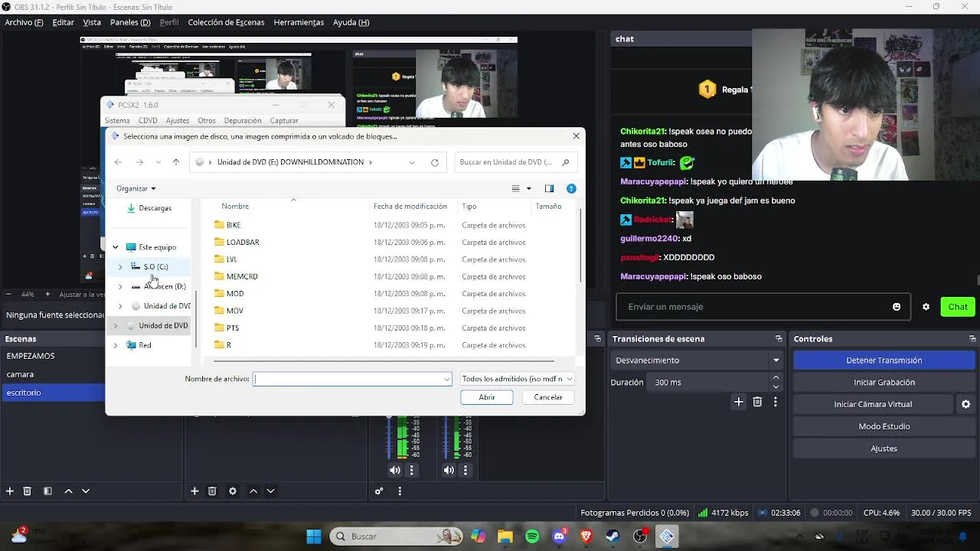The height and width of the screenshot is (551, 980).
Task: Open the Editar menu in OBS
Action: (63, 22)
